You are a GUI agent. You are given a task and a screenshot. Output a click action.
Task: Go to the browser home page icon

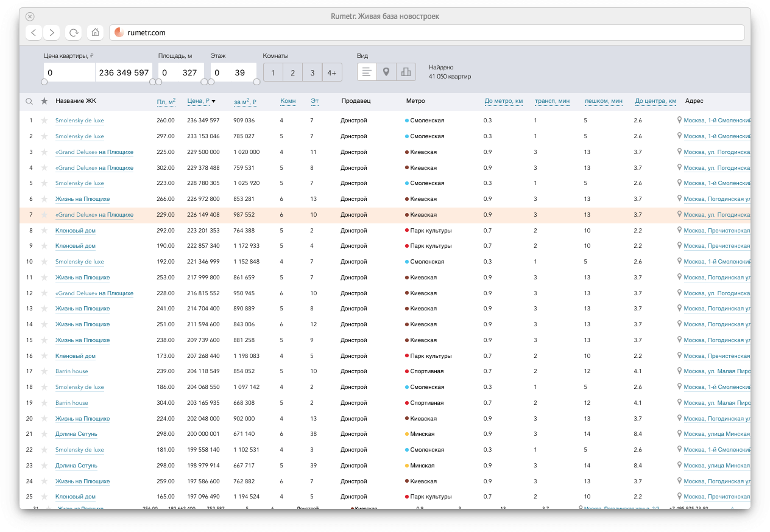tap(94, 33)
